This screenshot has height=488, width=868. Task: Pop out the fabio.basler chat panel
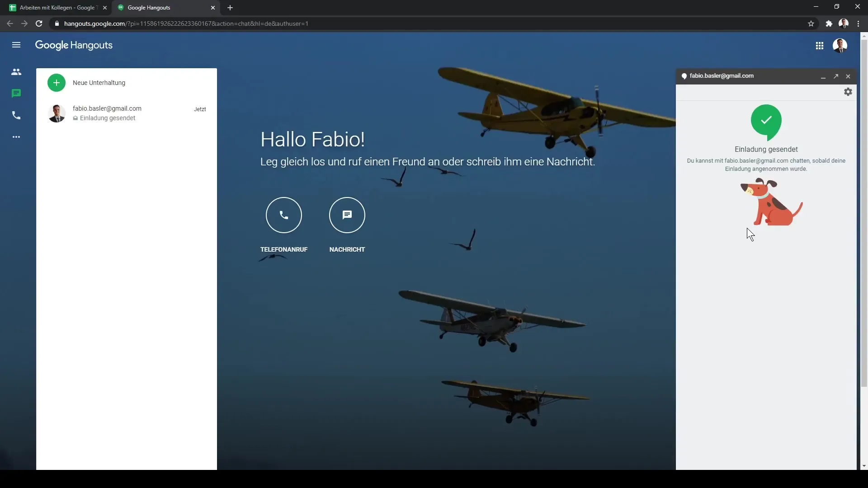(836, 76)
